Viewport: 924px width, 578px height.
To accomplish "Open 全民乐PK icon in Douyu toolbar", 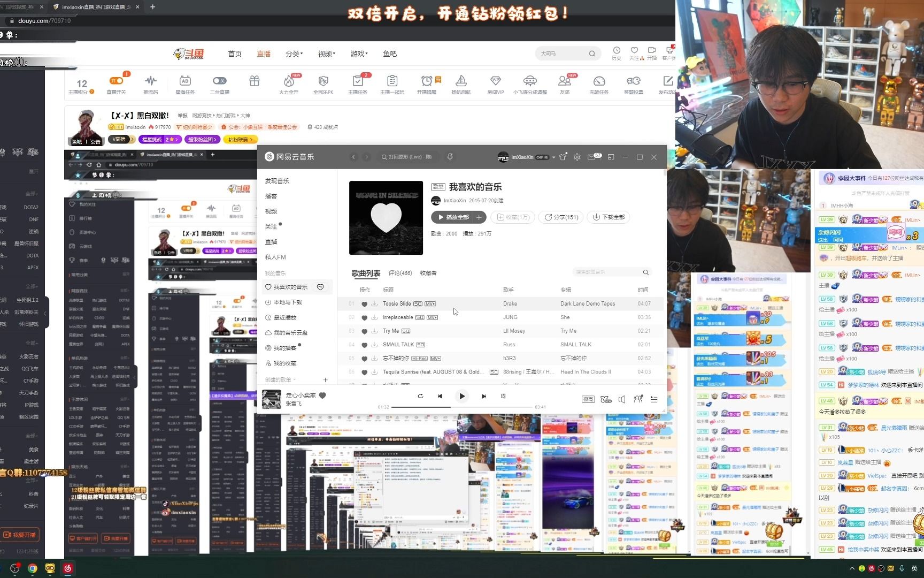I will pyautogui.click(x=323, y=81).
